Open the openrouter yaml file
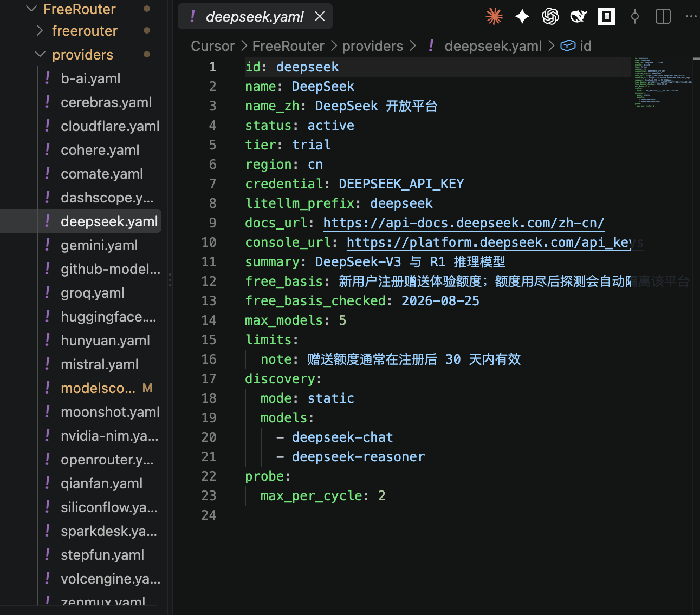Screen dimensions: 700x615 click(107, 460)
